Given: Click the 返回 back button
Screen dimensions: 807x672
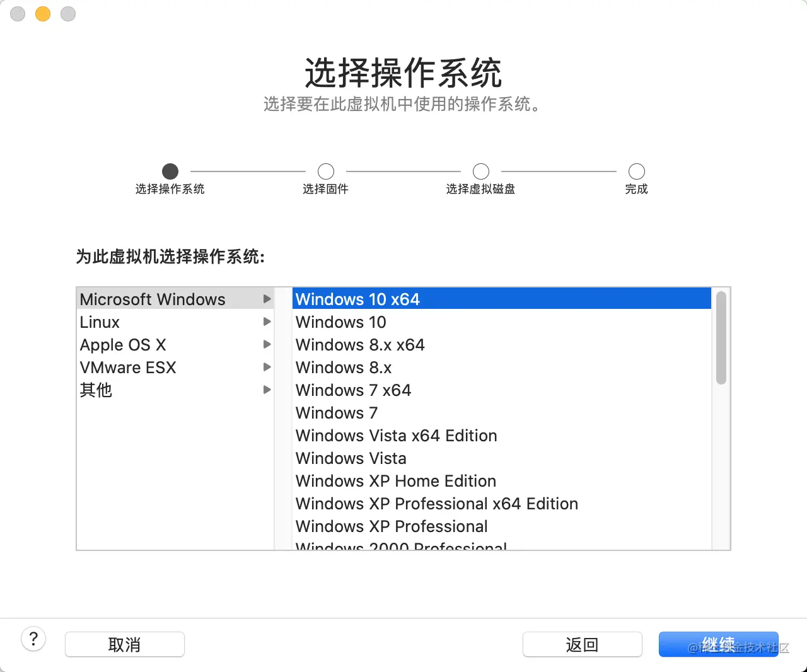Looking at the screenshot, I should point(583,644).
